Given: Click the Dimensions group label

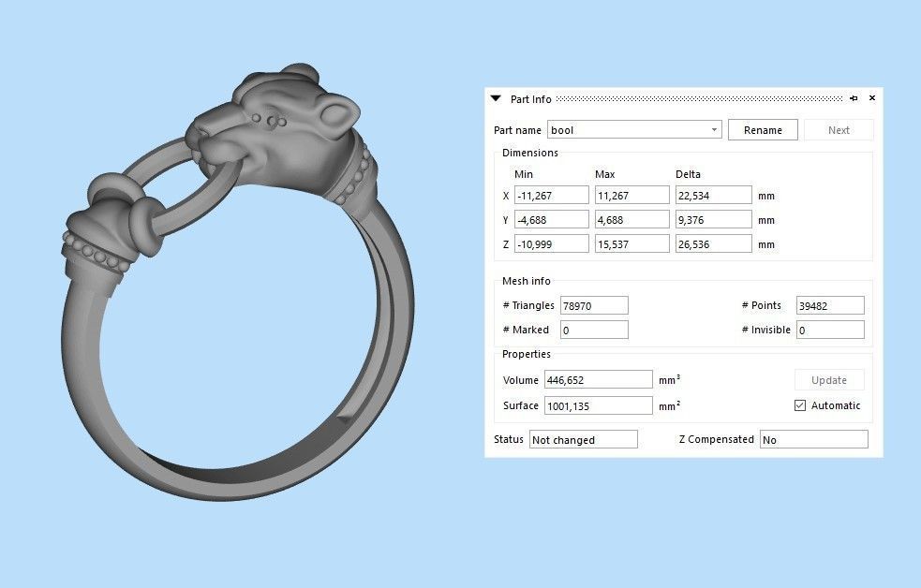Looking at the screenshot, I should coord(529,153).
